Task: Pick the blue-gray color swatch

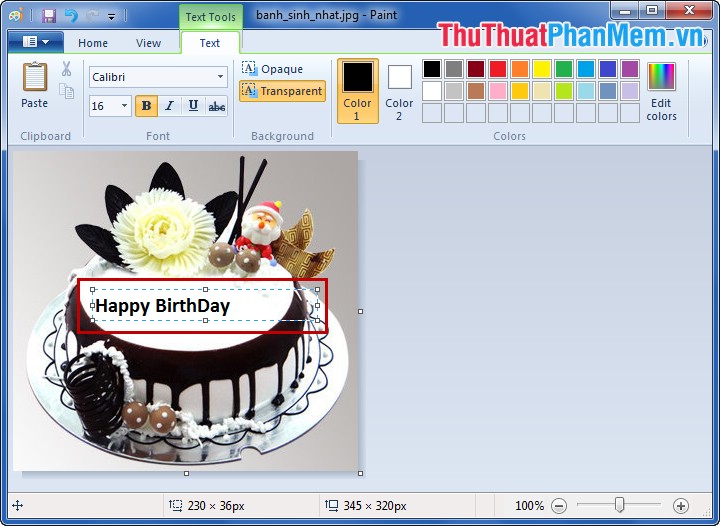Action: [608, 91]
